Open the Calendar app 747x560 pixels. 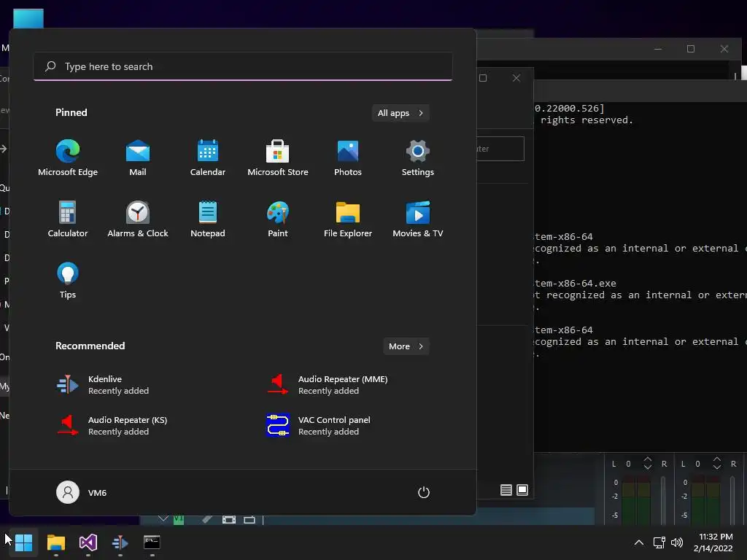coord(208,158)
